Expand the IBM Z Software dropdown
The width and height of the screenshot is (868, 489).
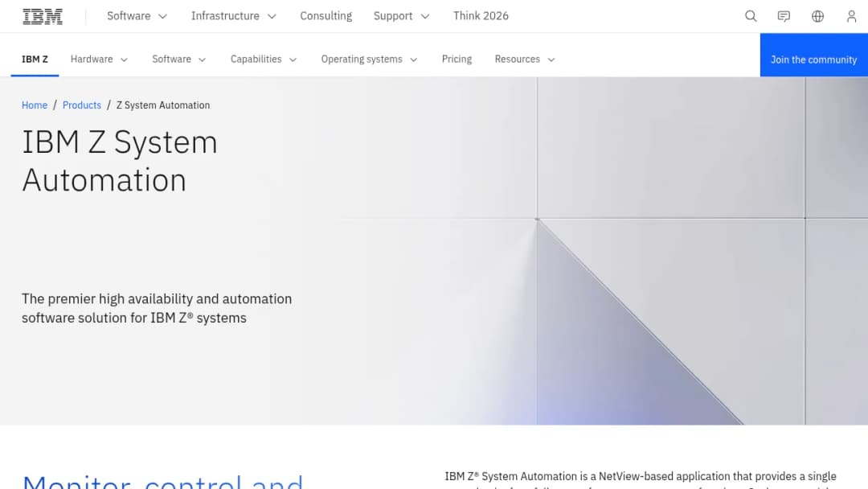click(178, 60)
